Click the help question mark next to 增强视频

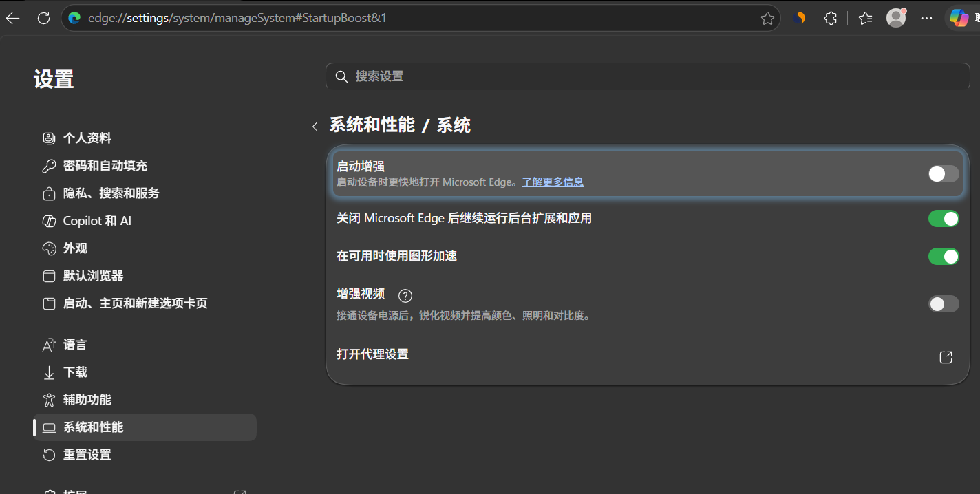pos(405,296)
